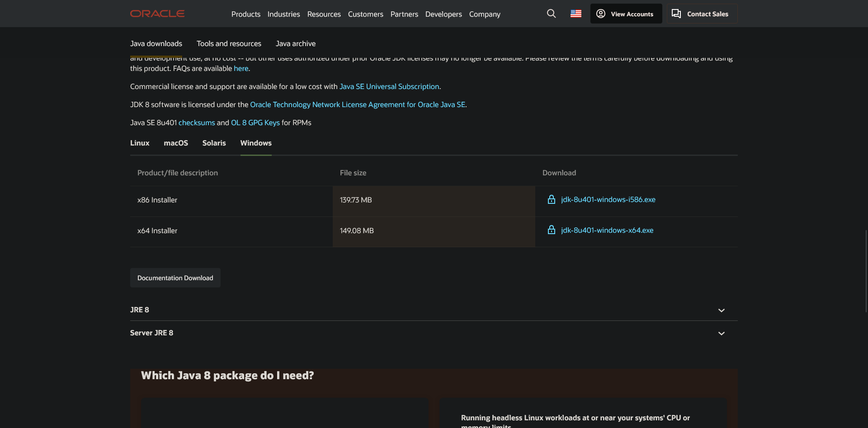Open the Java archive tab
Viewport: 868px width, 428px height.
(295, 43)
